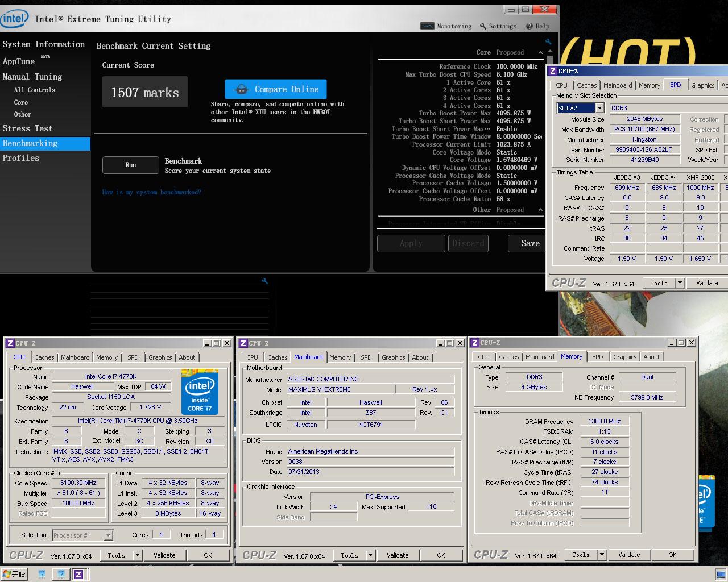728x582 pixels.
Task: Select System Information in XTU sidebar
Action: (x=44, y=44)
